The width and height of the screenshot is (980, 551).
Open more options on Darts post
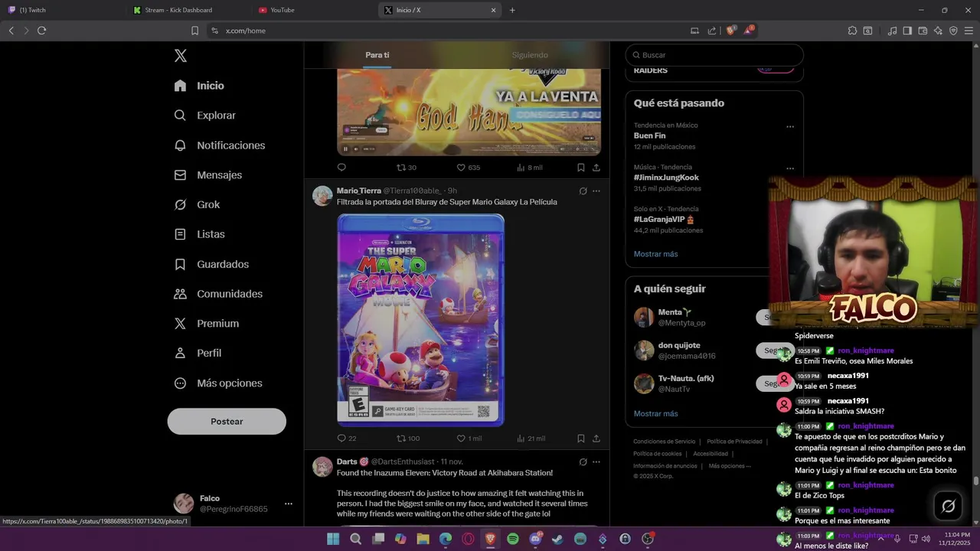point(596,462)
